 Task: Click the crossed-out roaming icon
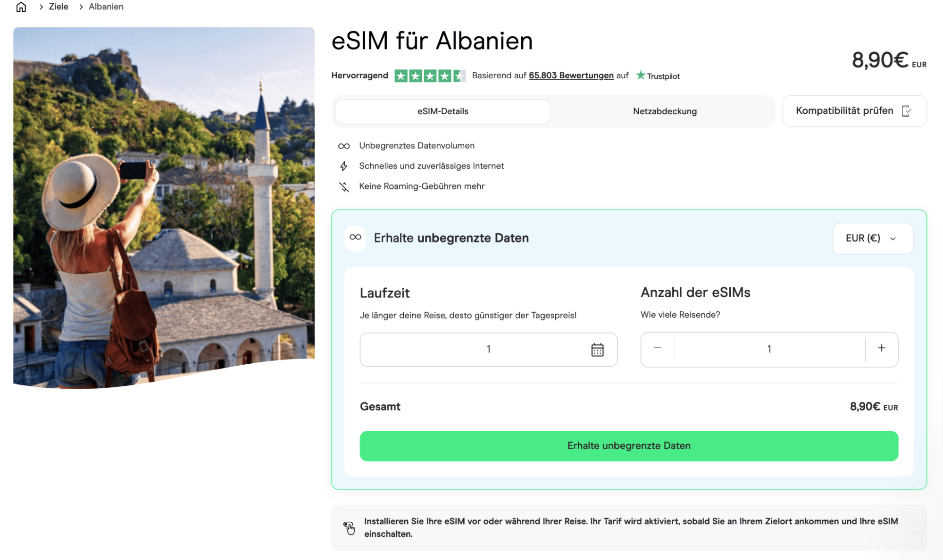pos(344,186)
